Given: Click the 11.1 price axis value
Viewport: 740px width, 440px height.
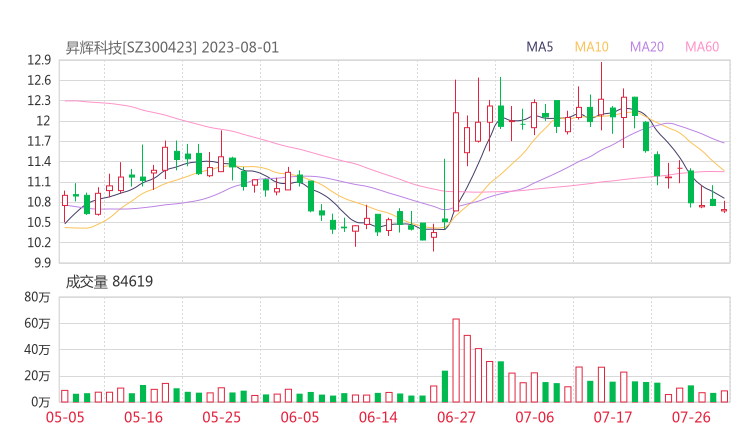Looking at the screenshot, I should (x=39, y=182).
